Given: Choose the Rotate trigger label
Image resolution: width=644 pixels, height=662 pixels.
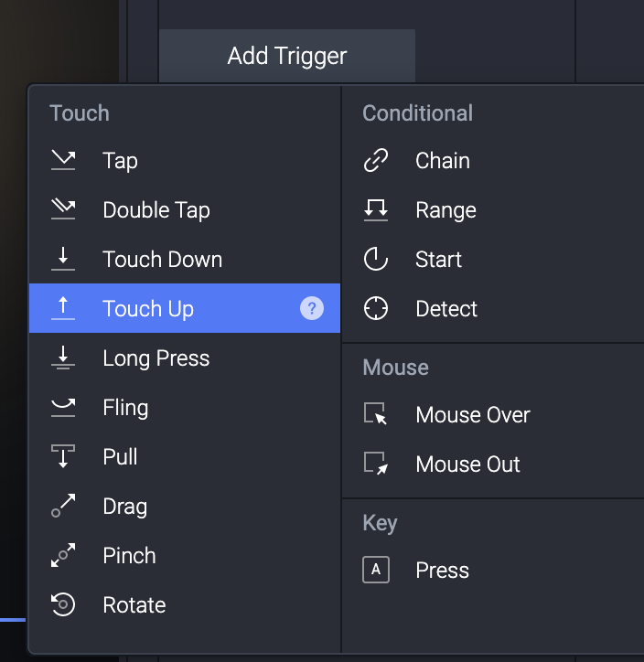Looking at the screenshot, I should pyautogui.click(x=134, y=605).
